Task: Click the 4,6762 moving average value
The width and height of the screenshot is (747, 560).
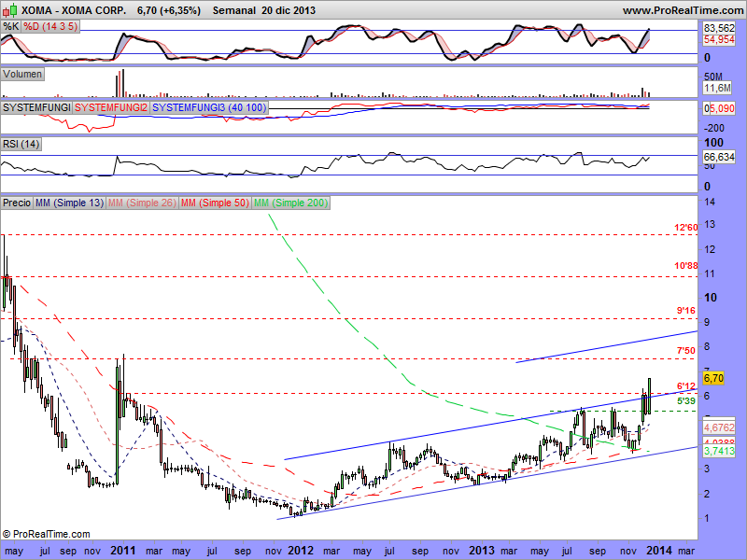Action: tap(719, 427)
